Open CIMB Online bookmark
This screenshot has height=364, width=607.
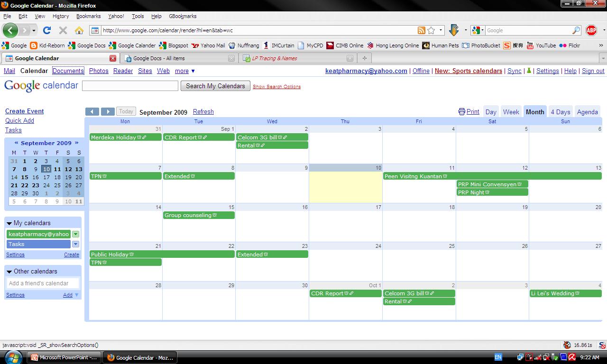pyautogui.click(x=345, y=45)
